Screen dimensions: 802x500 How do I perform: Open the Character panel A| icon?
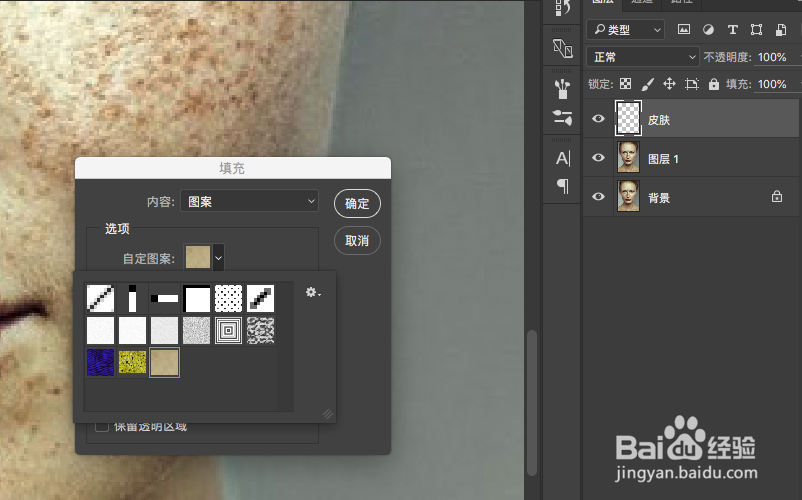pyautogui.click(x=563, y=158)
